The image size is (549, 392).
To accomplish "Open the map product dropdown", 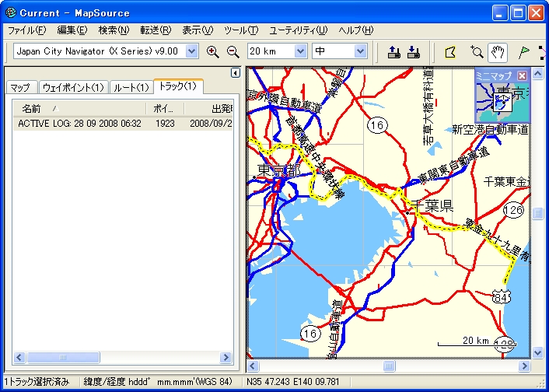I will 191,51.
